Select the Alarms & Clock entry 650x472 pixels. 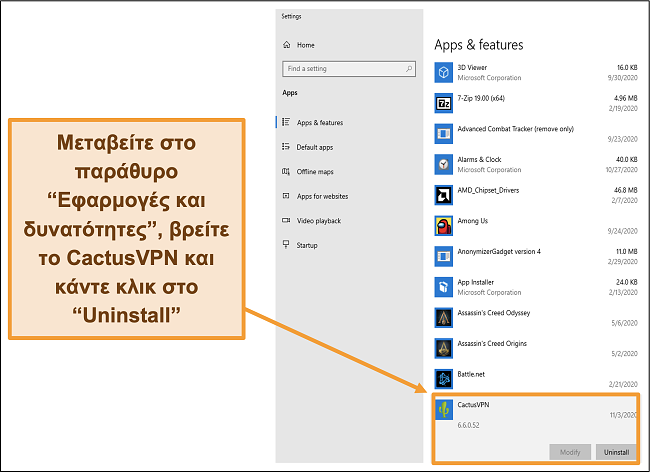click(x=479, y=160)
